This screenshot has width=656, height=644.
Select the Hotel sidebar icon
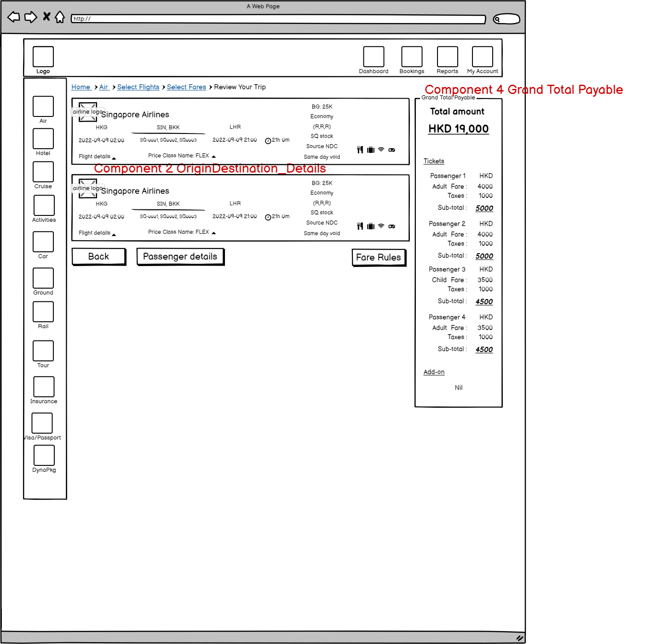[43, 139]
